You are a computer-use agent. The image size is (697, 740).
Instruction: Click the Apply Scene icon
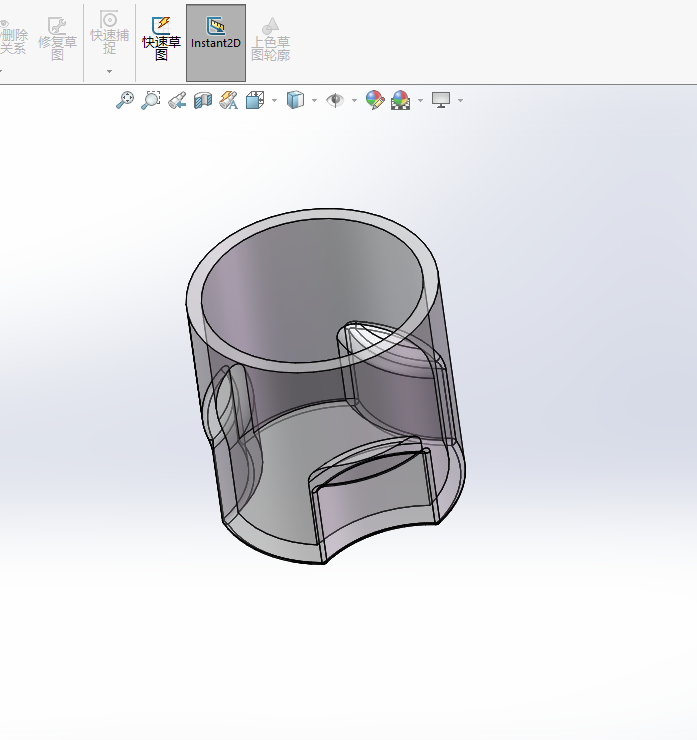point(400,100)
